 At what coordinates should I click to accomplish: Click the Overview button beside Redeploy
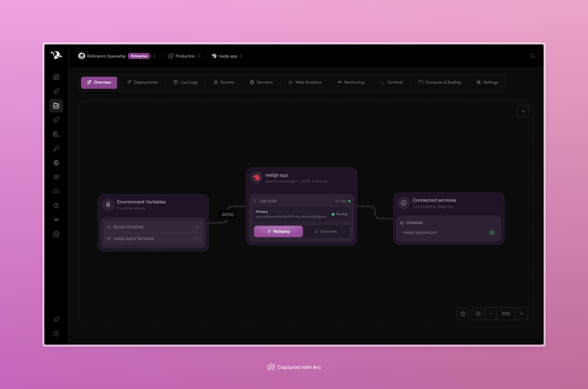[x=326, y=232]
